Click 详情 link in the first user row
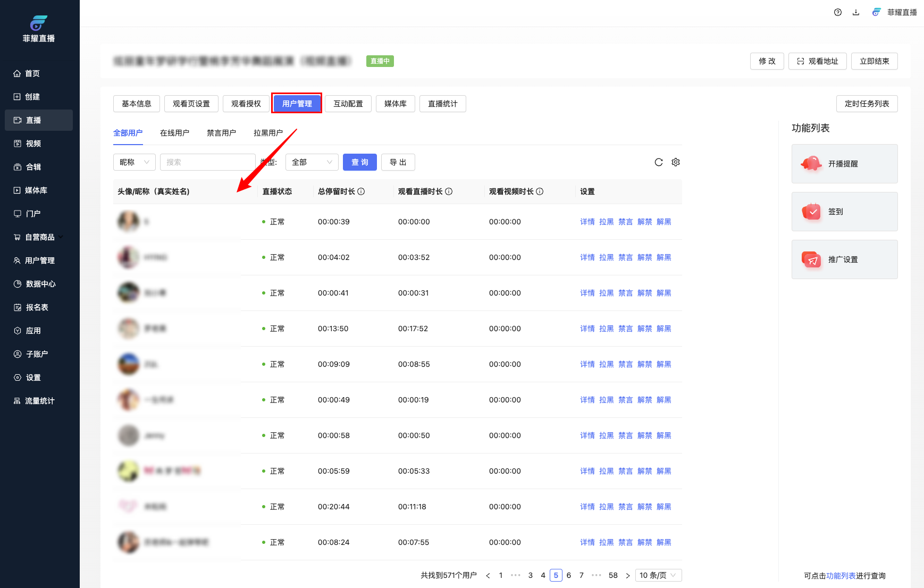This screenshot has height=588, width=924. tap(587, 222)
